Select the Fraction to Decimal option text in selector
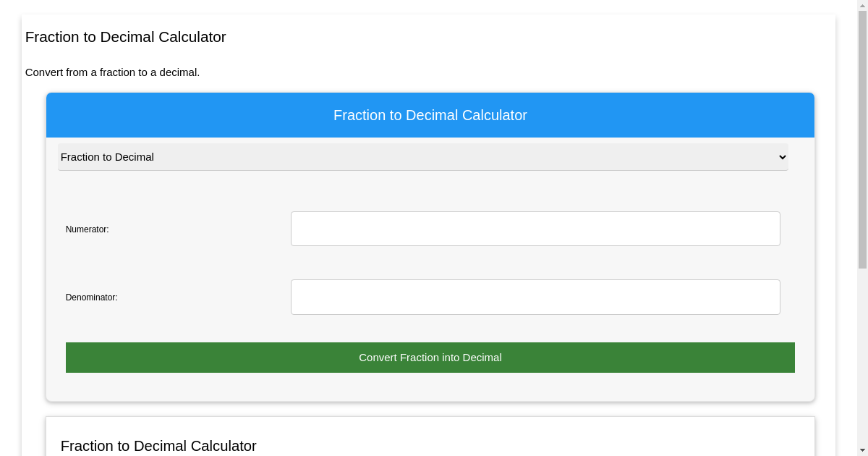 pyautogui.click(x=107, y=157)
